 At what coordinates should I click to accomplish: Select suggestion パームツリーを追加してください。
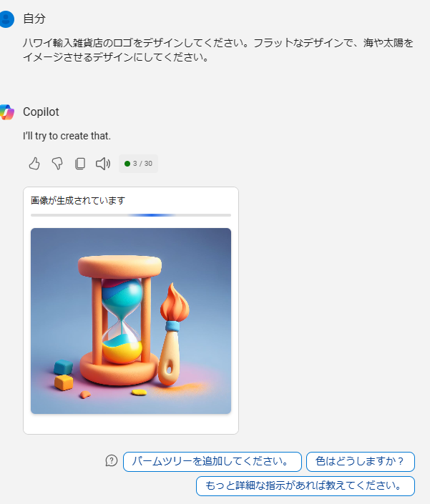point(212,462)
